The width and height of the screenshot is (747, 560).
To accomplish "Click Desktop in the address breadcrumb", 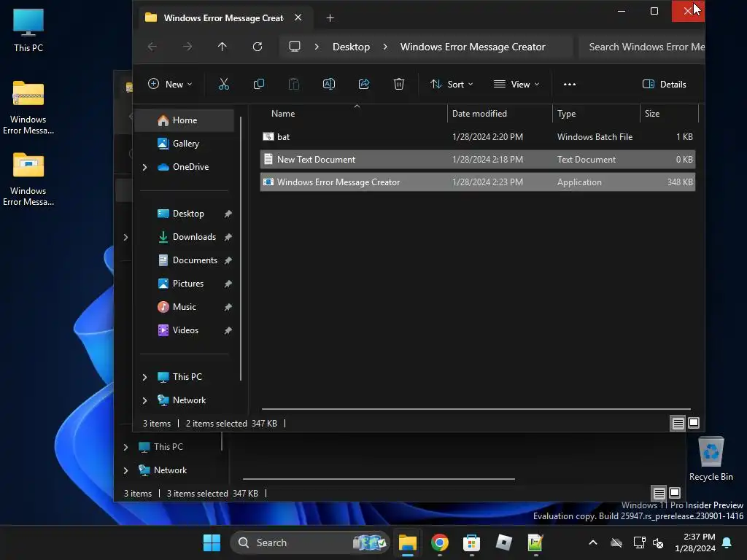I will point(351,47).
